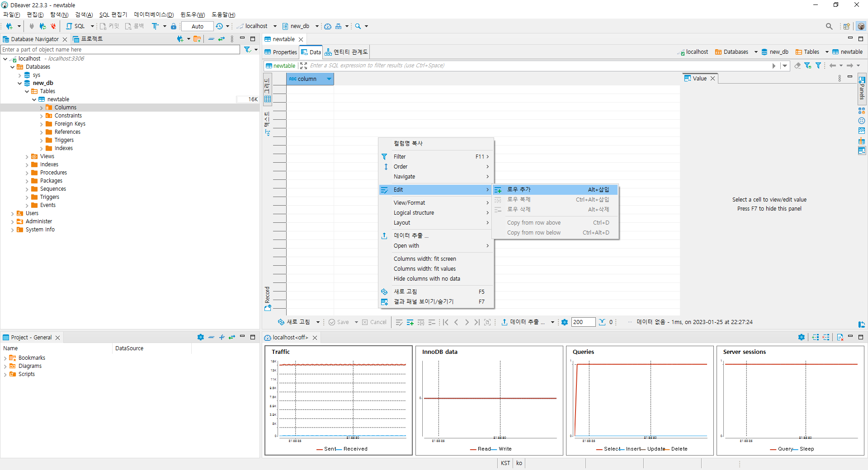Toggle the Record view mode on the left strip

coord(267,298)
